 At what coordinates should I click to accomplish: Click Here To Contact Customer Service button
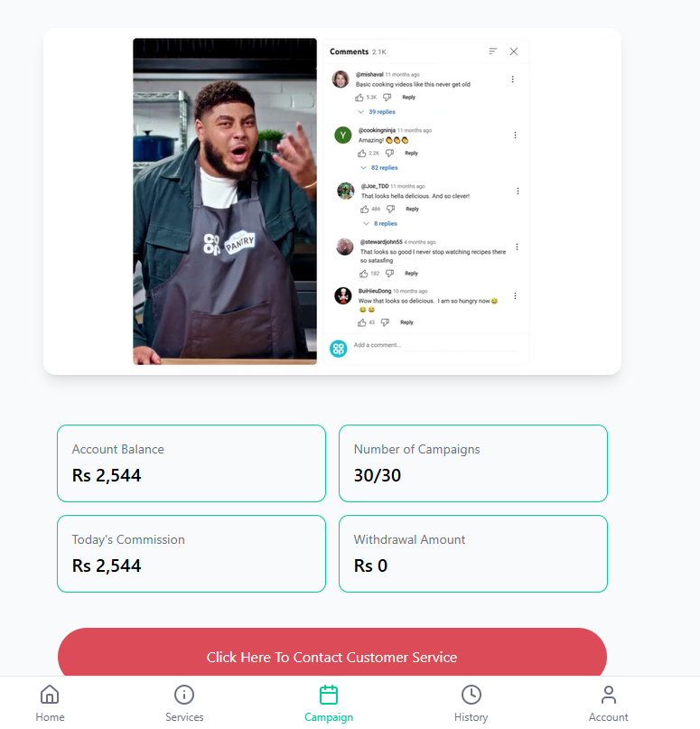[331, 657]
